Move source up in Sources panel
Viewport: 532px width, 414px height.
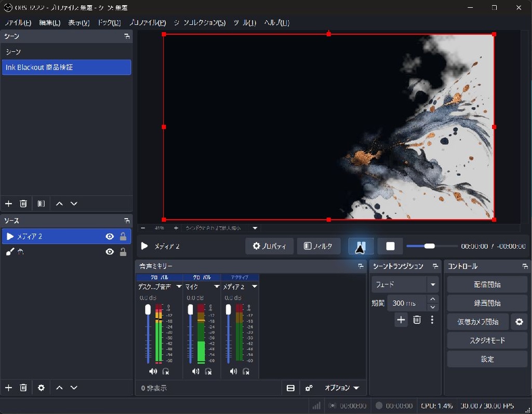59,388
